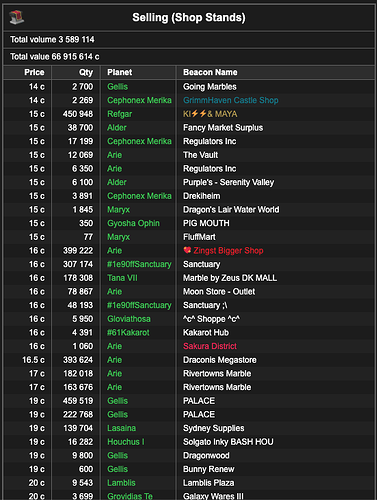Click "Purple's - Serenity Valley" beacon
The image size is (377, 500).
click(228, 182)
